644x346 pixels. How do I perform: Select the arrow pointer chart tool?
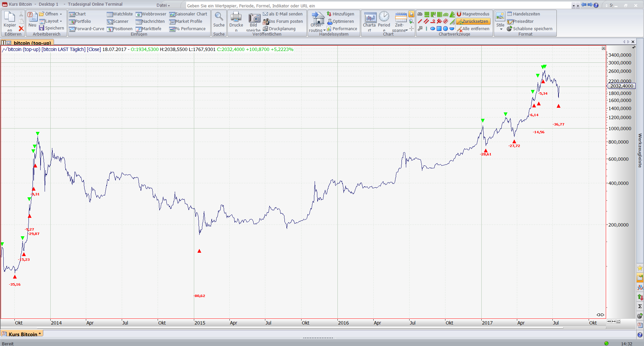point(411,14)
